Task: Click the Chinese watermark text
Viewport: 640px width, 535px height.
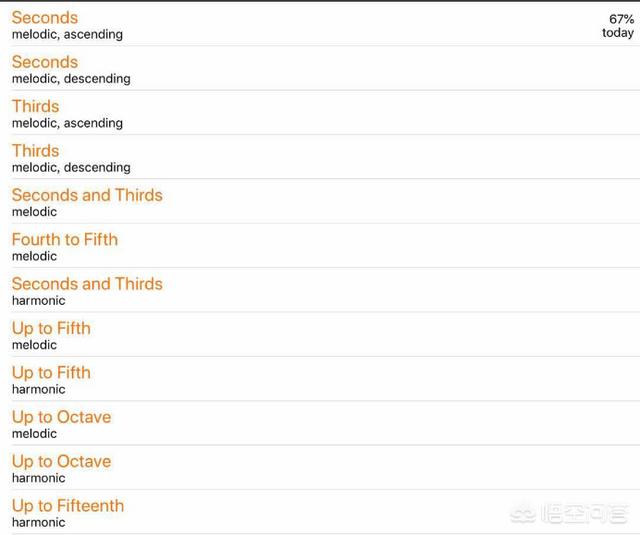Action: (585, 515)
